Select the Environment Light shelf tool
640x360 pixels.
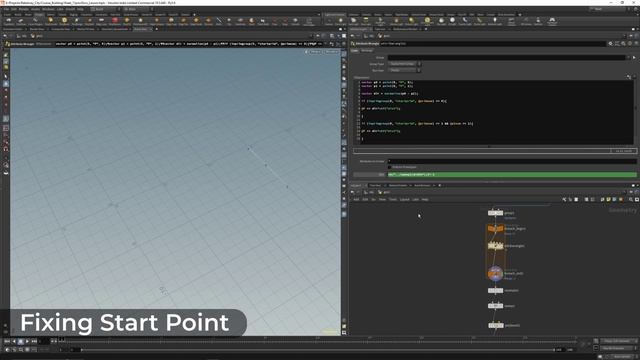pos(427,21)
